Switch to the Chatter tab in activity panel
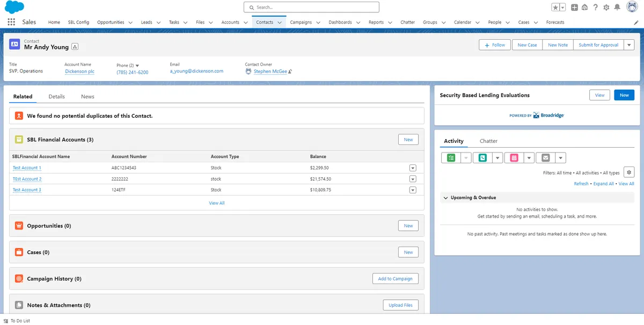The width and height of the screenshot is (644, 325). click(x=488, y=141)
